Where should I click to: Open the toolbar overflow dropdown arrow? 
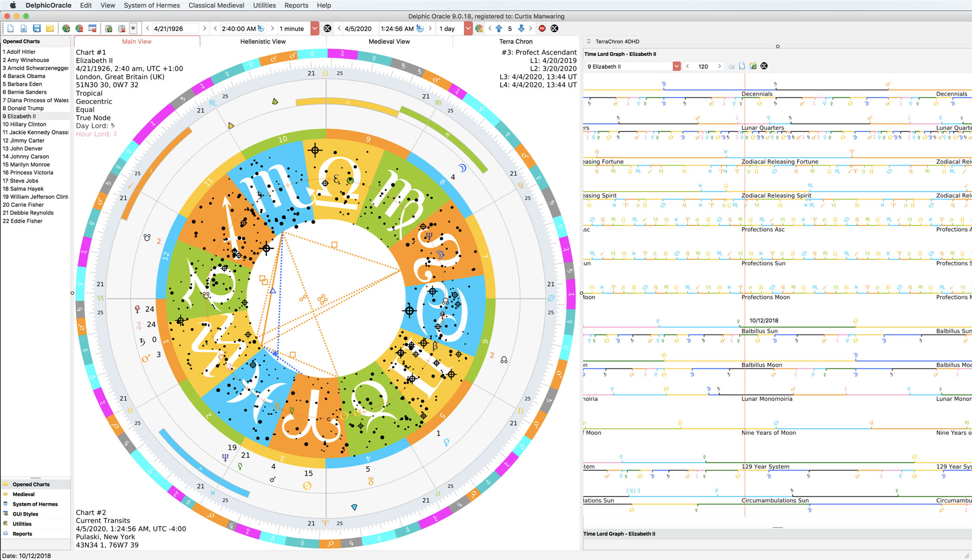tap(133, 29)
